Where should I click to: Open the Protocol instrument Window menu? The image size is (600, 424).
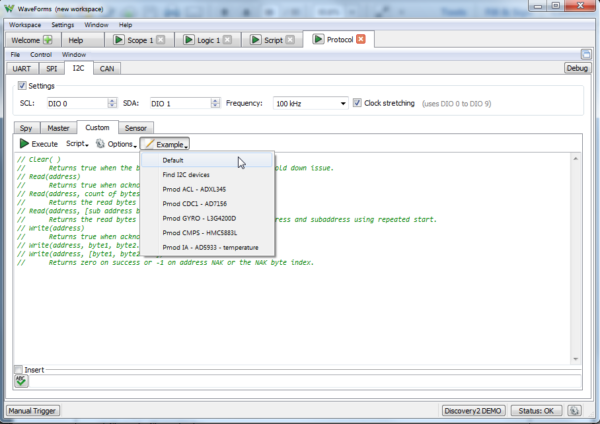tap(74, 54)
